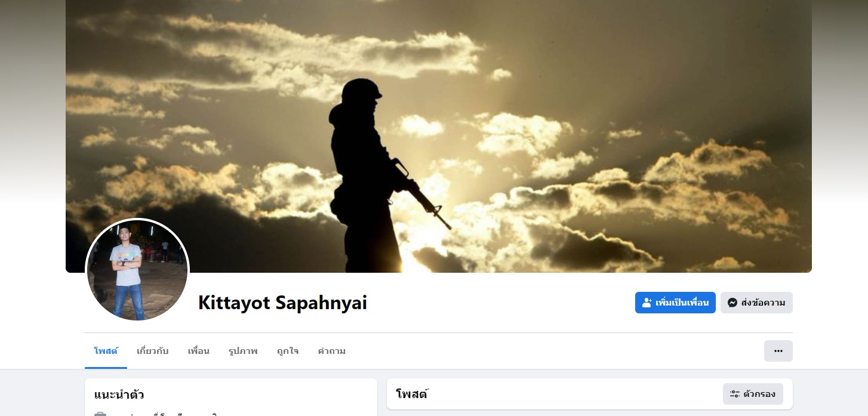The image size is (868, 416).
Task: Click the filter sliders icon beside ตัวกรอง
Action: (735, 394)
